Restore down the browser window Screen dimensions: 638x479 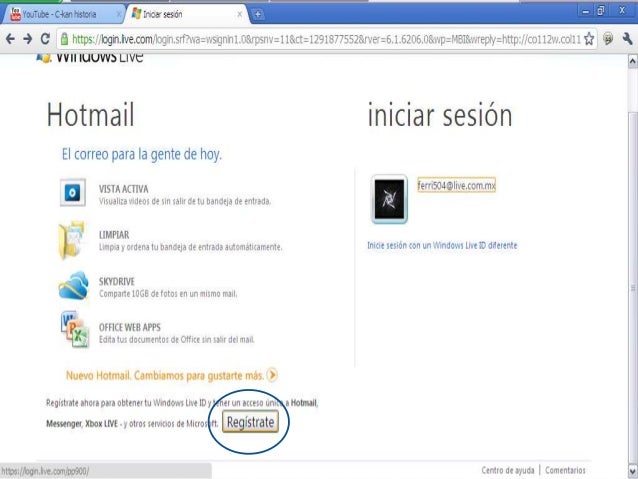[601, 11]
